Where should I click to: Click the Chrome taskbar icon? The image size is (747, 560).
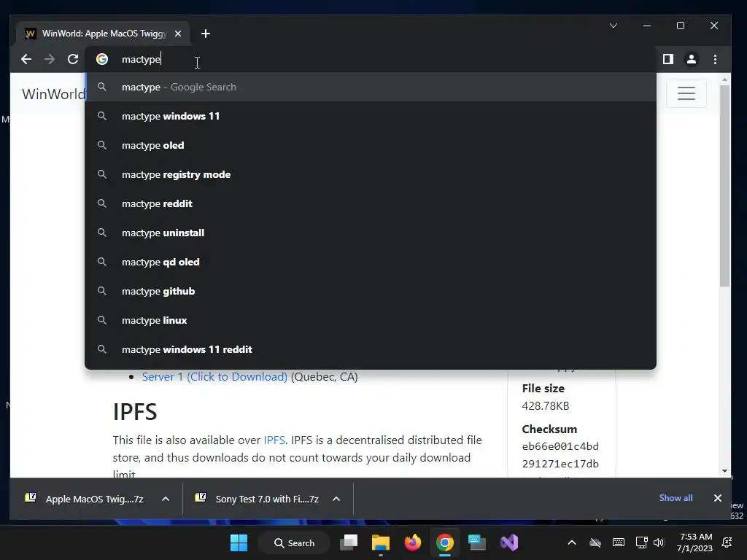point(444,542)
